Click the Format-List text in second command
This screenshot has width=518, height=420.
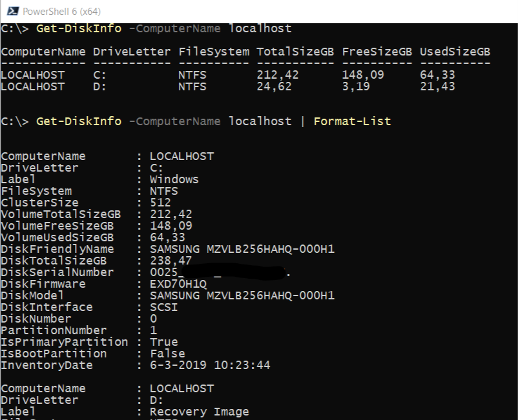click(352, 121)
